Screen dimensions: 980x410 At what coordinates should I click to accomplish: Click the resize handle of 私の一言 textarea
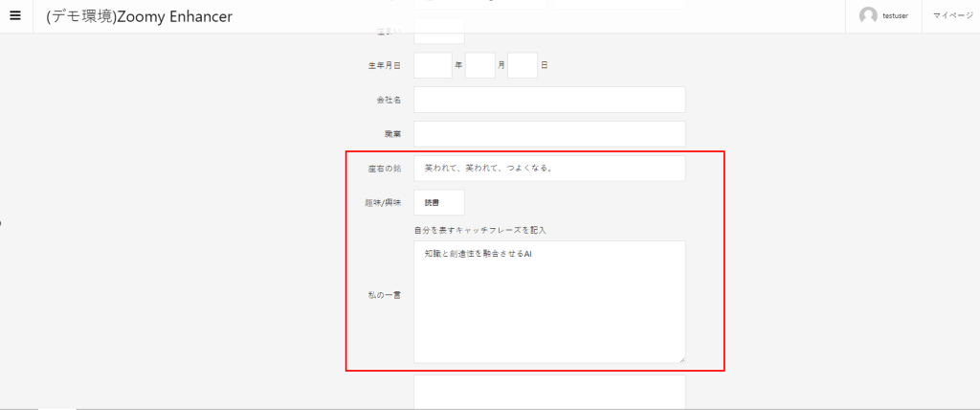click(681, 359)
